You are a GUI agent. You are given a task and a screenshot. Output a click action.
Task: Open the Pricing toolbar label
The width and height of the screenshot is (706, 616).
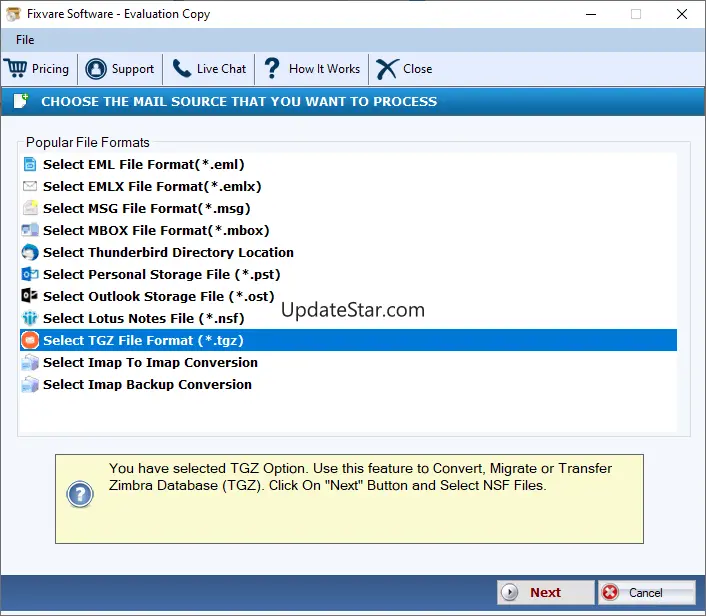click(x=50, y=69)
